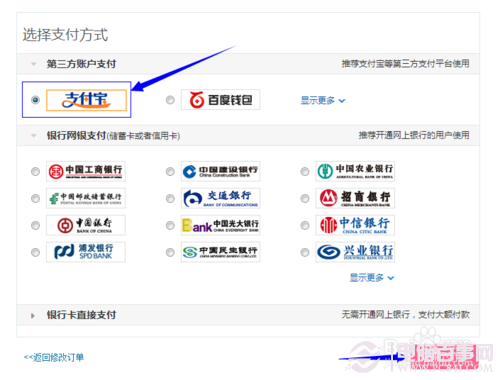The height and width of the screenshot is (380, 500).
Task: Select the 中信银行 radio button
Action: coord(305,226)
